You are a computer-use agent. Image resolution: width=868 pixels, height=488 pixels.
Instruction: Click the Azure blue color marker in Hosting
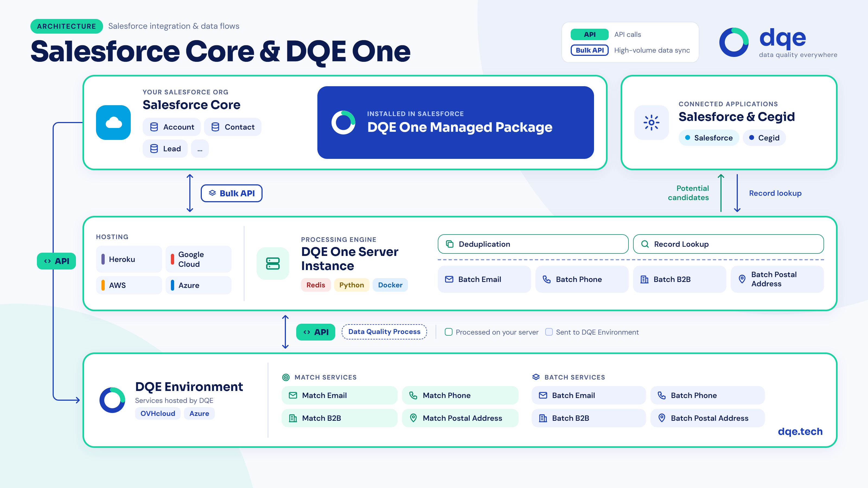coord(173,285)
